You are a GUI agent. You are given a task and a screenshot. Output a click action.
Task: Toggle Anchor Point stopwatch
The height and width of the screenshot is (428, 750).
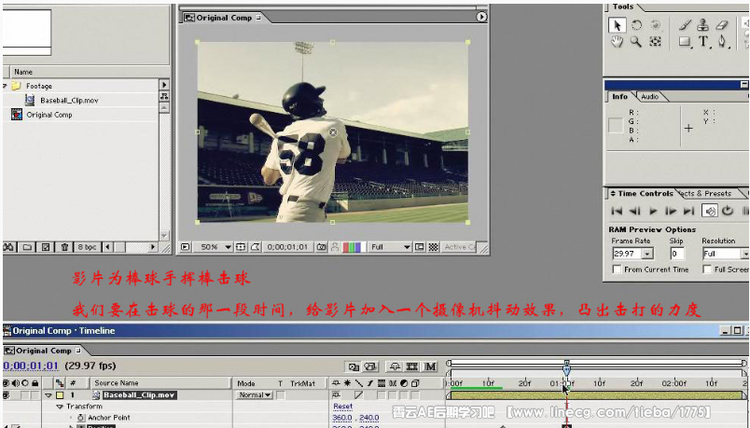81,417
